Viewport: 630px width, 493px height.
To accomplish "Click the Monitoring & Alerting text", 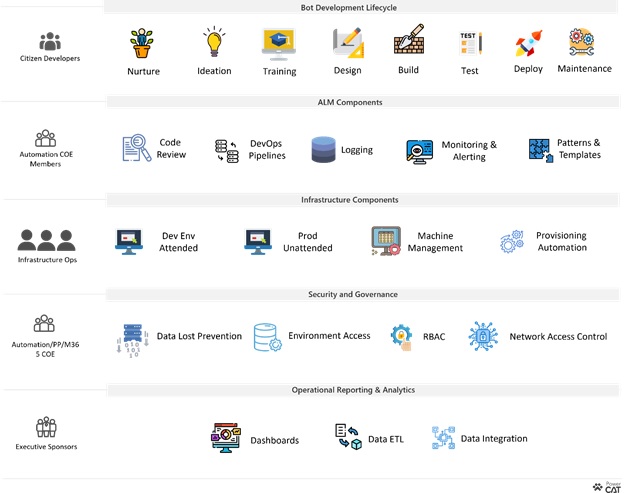I will [x=469, y=151].
